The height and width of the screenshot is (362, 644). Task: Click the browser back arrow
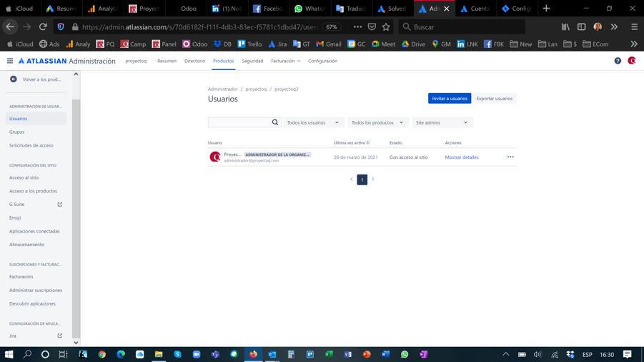click(x=10, y=27)
